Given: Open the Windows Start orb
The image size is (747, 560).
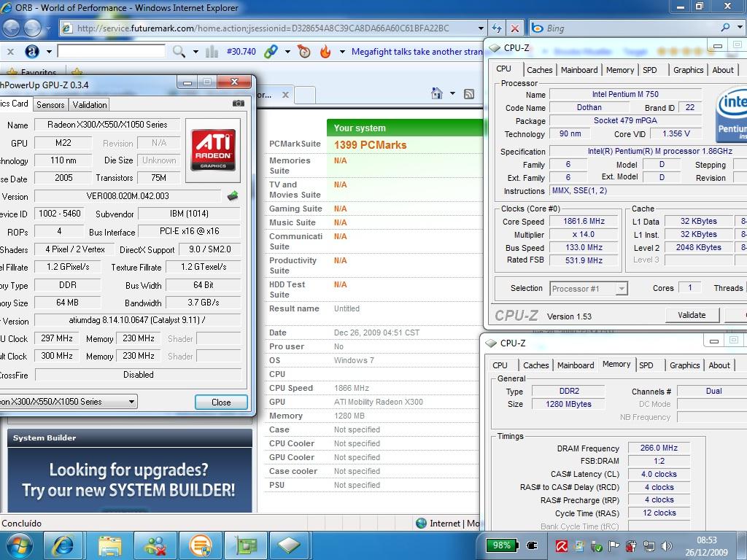Looking at the screenshot, I should (19, 545).
